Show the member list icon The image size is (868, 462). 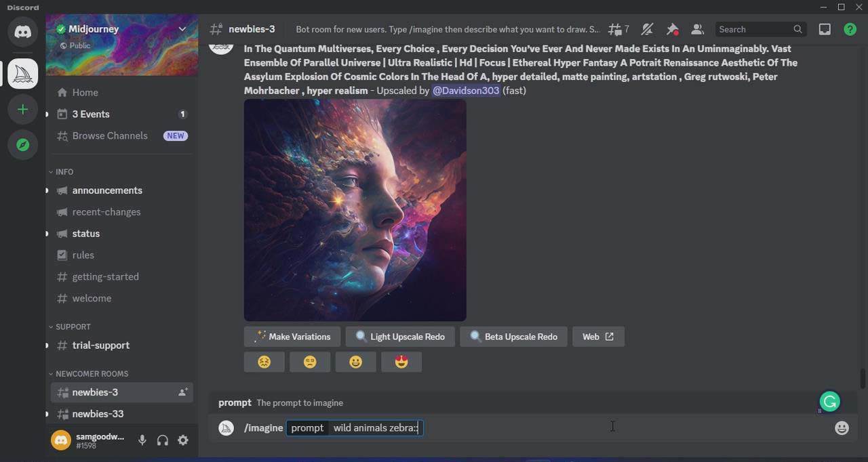coord(697,29)
